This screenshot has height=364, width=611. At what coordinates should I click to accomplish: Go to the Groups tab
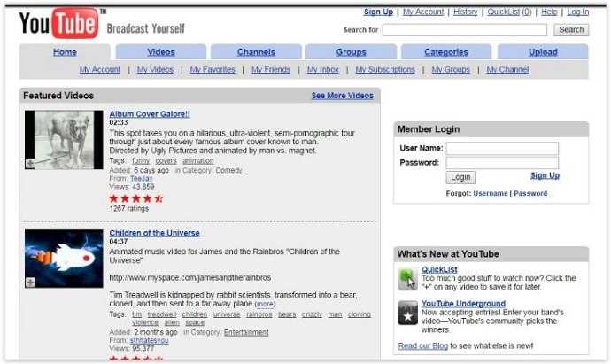[351, 52]
